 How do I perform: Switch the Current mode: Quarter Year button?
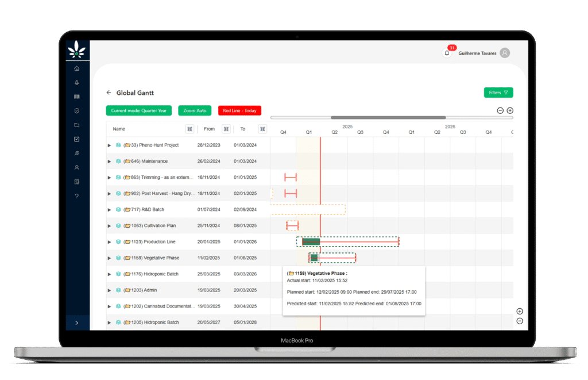[x=138, y=110]
